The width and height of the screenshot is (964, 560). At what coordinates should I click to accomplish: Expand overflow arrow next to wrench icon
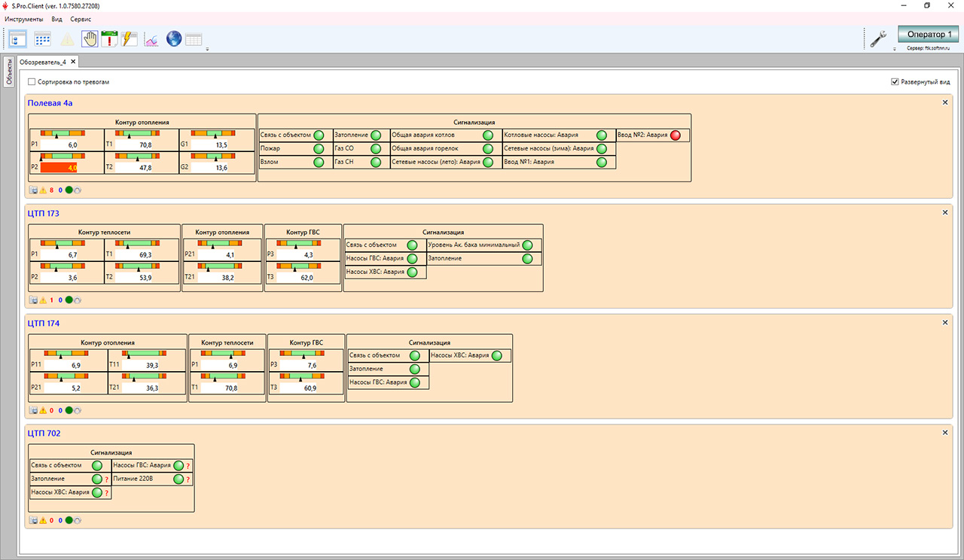click(893, 49)
